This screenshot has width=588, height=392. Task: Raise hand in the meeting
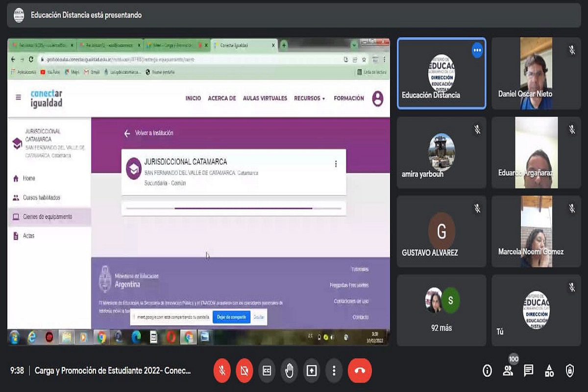pos(289,370)
